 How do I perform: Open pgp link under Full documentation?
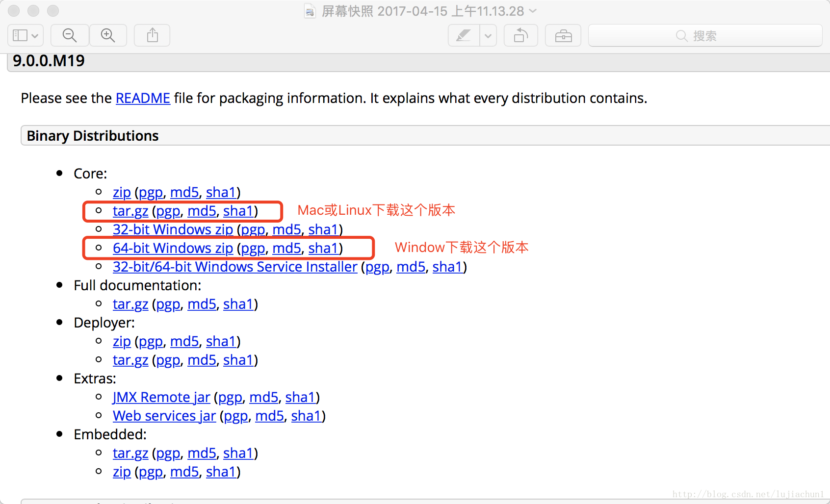(168, 304)
